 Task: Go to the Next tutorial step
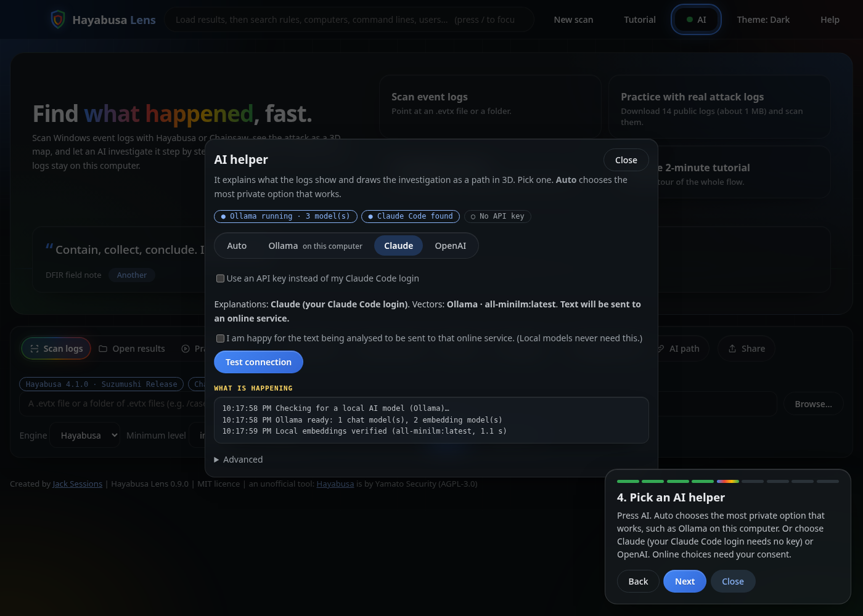click(685, 582)
